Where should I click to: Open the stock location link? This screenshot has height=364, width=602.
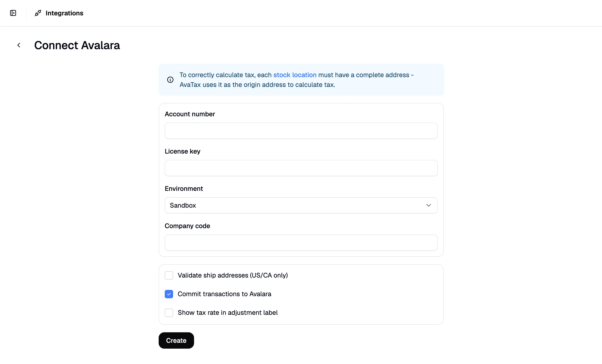pos(295,75)
